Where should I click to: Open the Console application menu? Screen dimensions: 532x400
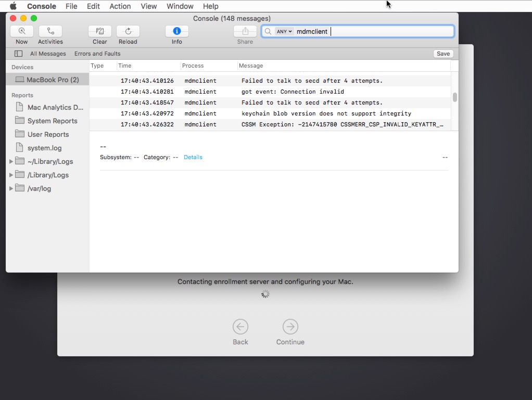point(42,6)
